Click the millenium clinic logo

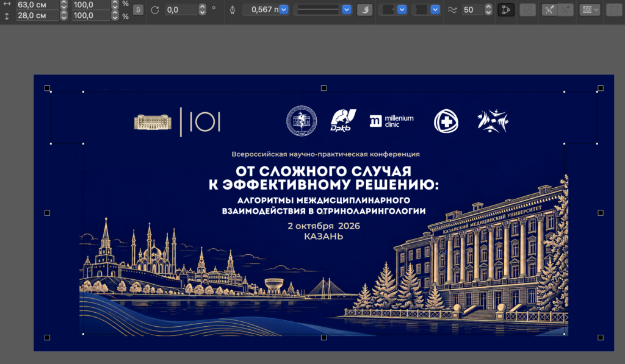(x=392, y=121)
